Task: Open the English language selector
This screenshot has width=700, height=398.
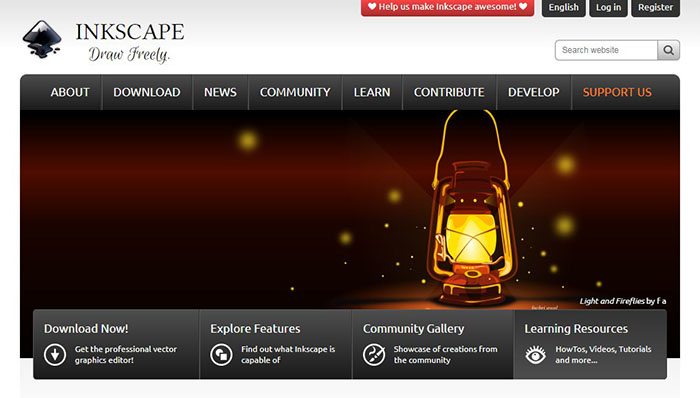Action: [563, 8]
